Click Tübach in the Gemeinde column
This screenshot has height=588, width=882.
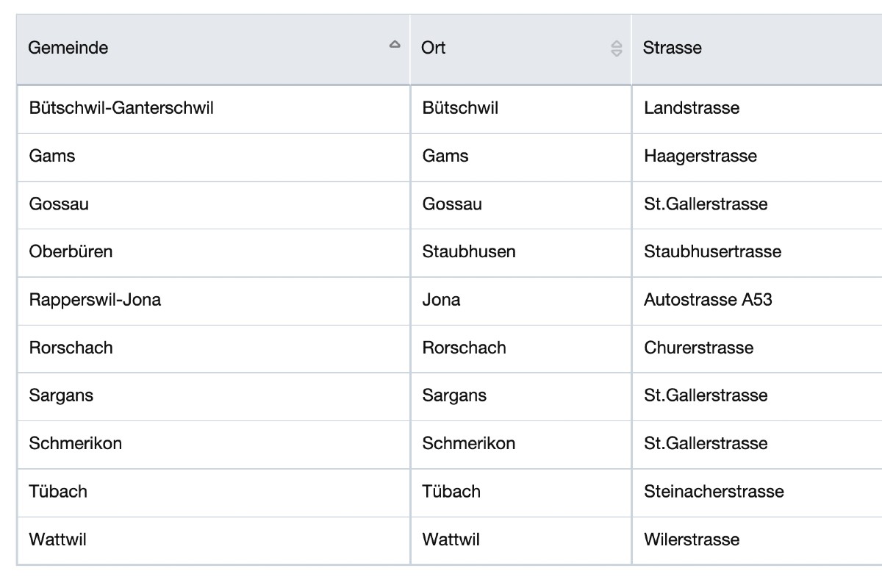(58, 491)
